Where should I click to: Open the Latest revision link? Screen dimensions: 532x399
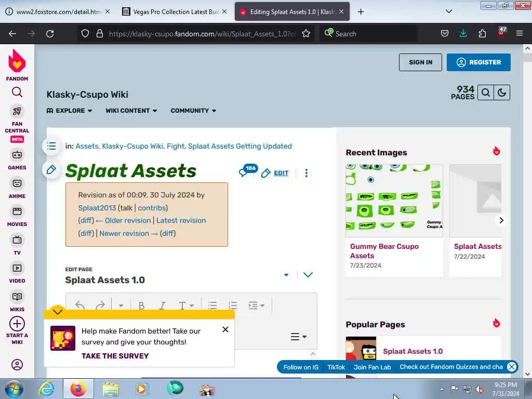(x=181, y=220)
